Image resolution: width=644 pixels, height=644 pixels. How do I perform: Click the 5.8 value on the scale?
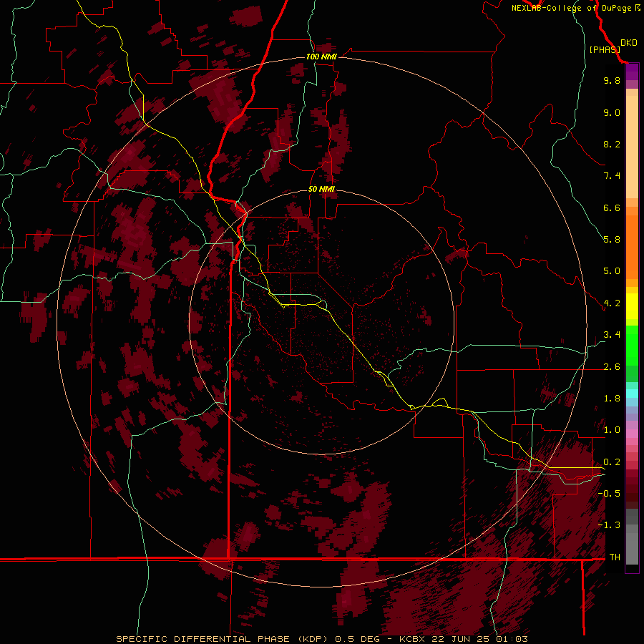coord(612,240)
